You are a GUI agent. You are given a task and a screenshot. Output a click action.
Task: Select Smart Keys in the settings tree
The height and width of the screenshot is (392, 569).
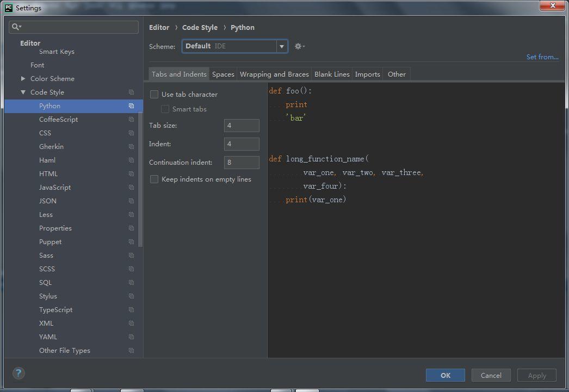tap(57, 52)
